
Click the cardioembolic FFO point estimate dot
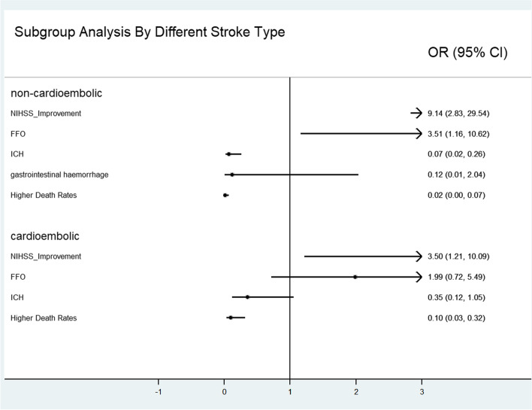pos(355,277)
